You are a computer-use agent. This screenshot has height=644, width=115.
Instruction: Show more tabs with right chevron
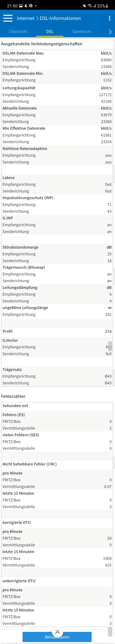click(110, 32)
